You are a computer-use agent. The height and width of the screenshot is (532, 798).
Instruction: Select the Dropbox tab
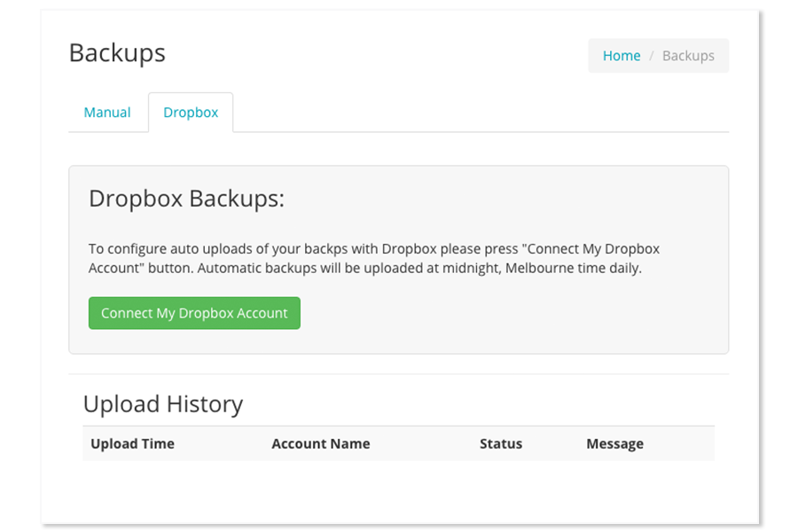point(191,113)
